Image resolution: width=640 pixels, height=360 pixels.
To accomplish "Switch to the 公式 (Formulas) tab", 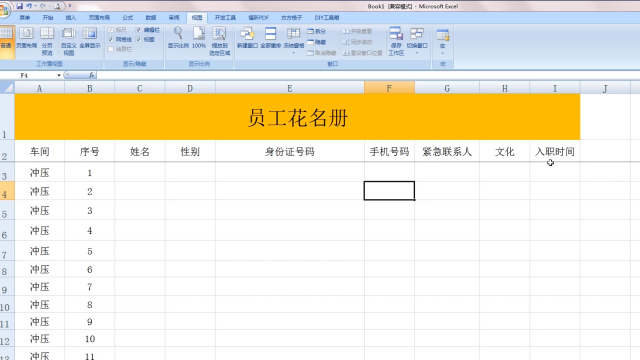I will pyautogui.click(x=128, y=18).
